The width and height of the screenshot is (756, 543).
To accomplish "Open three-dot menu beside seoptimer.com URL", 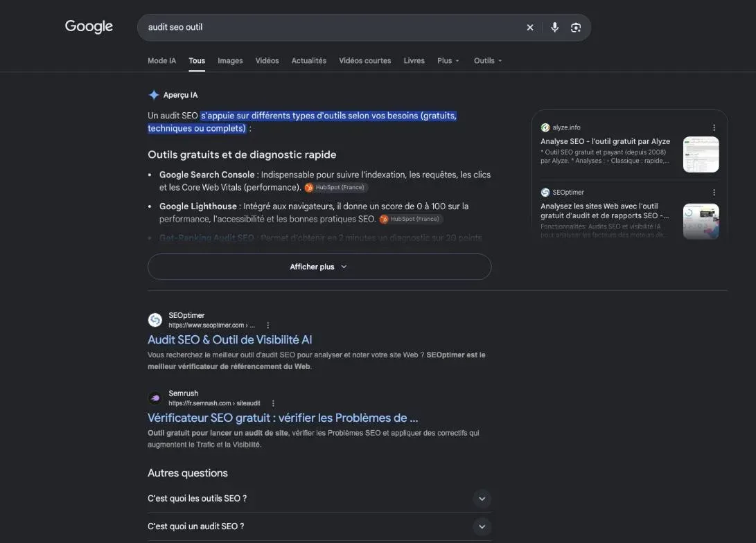I will point(268,326).
